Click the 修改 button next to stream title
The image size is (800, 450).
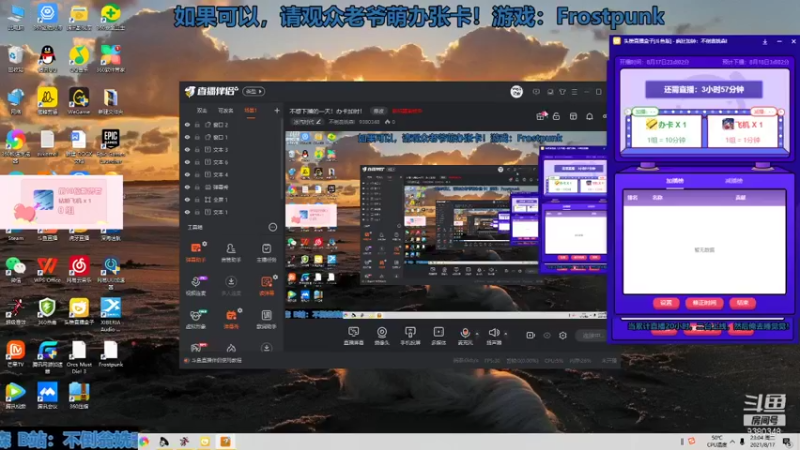pyautogui.click(x=379, y=111)
